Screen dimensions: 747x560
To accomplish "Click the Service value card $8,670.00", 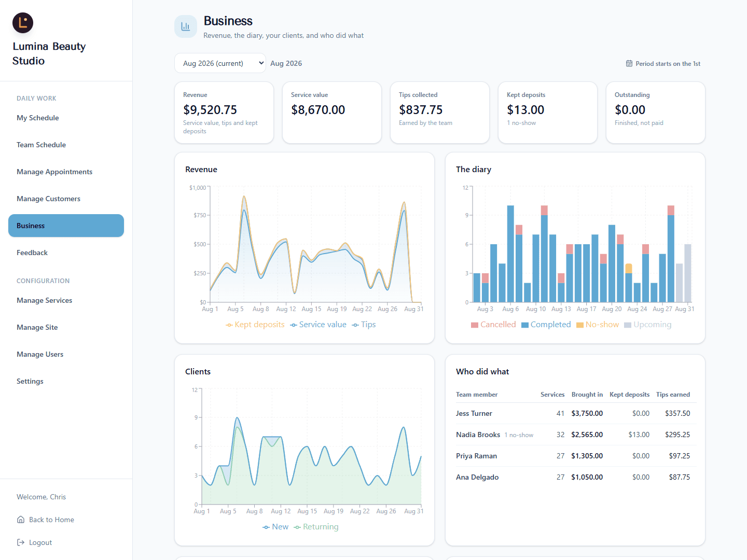I will tap(332, 113).
